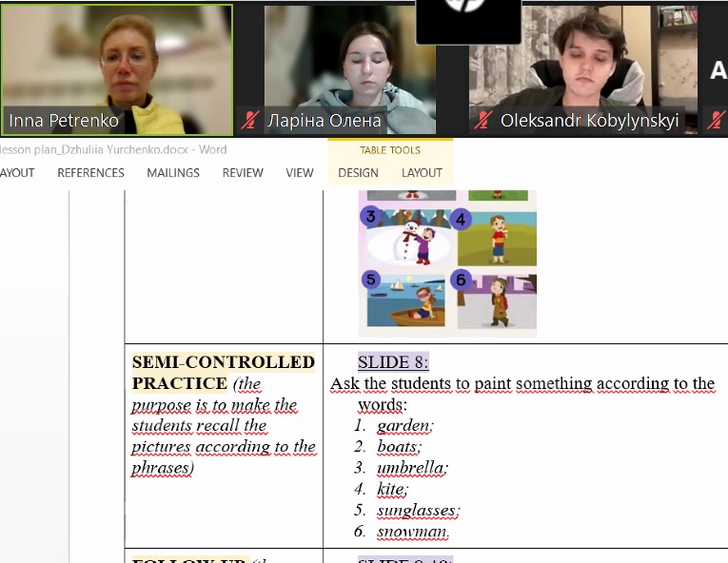Click the word boats in list
The image size is (728, 563).
pyautogui.click(x=399, y=447)
